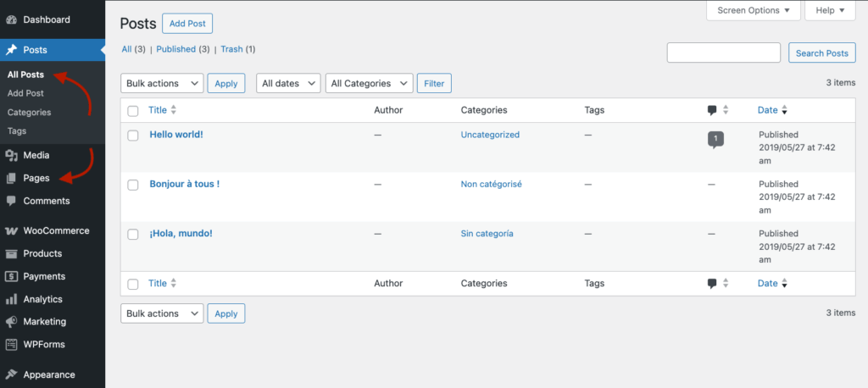Click the Search Posts button

tap(822, 53)
